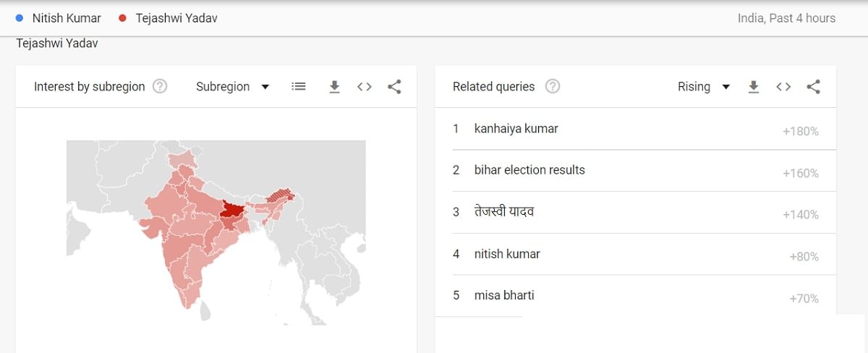Share the Interest by subregion card
This screenshot has height=353, width=868.
pos(394,87)
